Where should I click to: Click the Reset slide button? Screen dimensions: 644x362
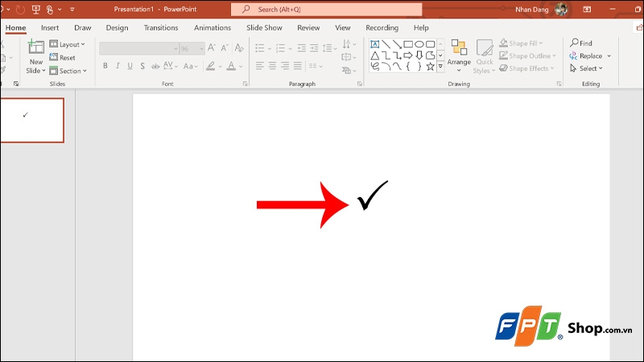63,57
